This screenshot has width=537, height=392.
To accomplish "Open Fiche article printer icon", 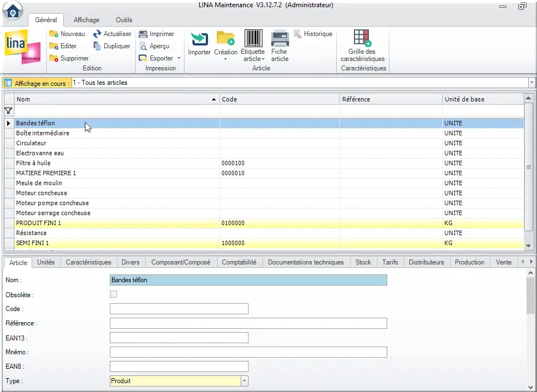I will [280, 39].
